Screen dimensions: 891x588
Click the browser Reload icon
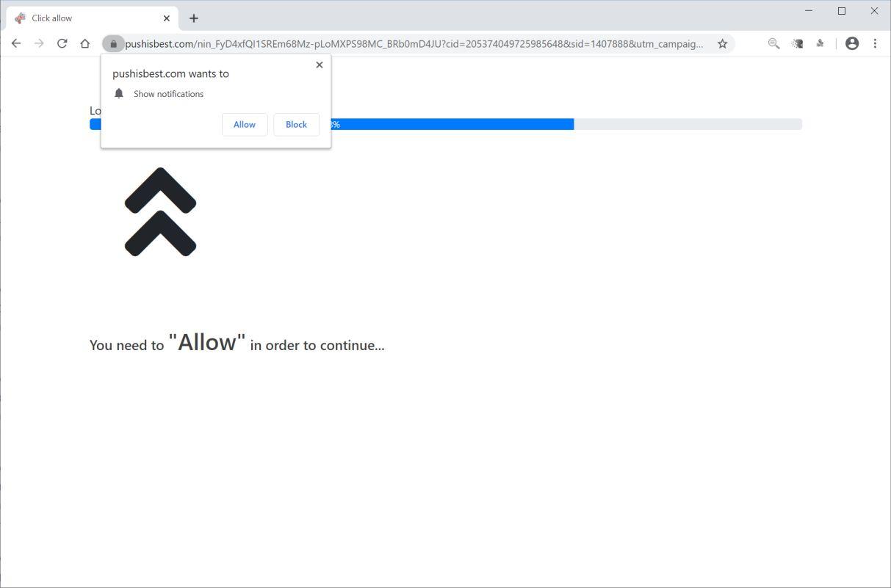(62, 43)
